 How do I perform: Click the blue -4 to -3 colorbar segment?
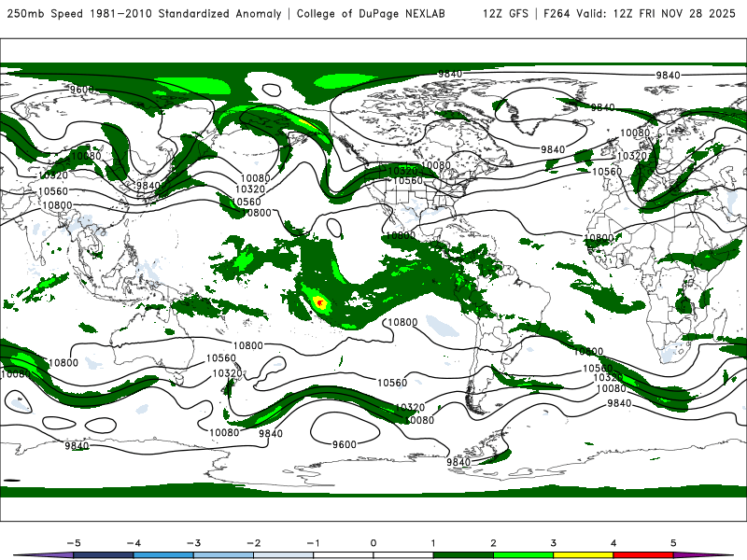(163, 555)
